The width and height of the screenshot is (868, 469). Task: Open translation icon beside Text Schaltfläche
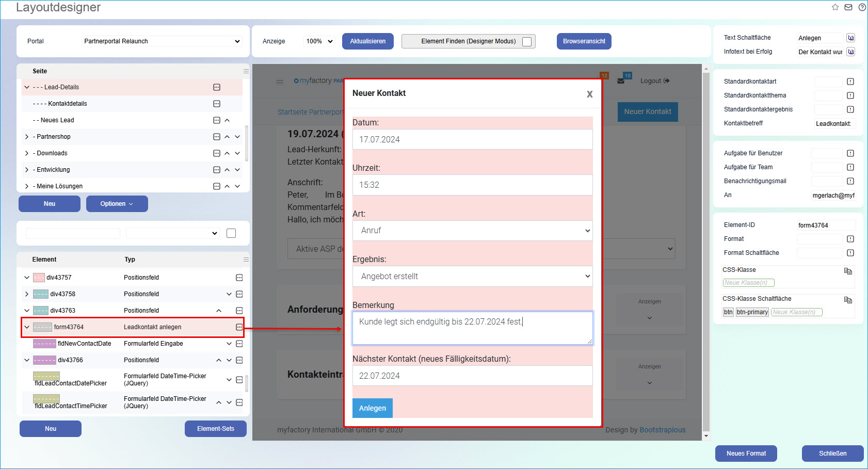tap(851, 38)
